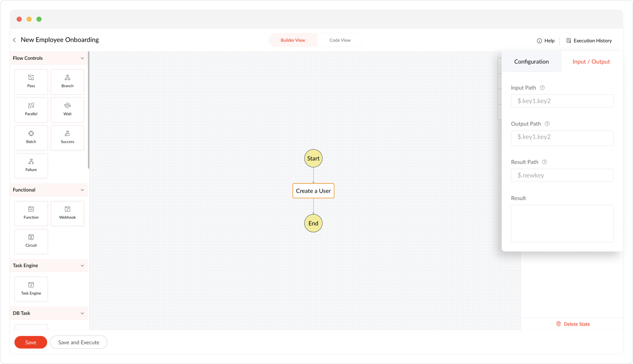Select the Branch state icon

tap(67, 81)
